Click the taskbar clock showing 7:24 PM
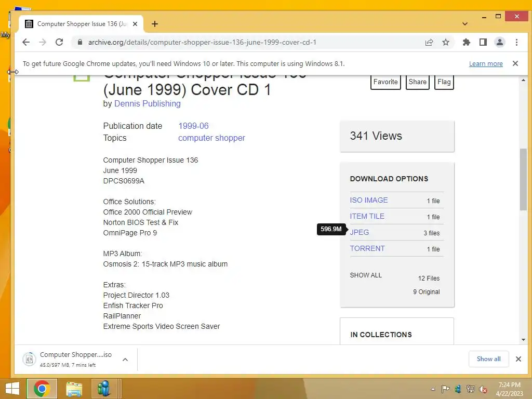This screenshot has width=532, height=399. [509, 389]
